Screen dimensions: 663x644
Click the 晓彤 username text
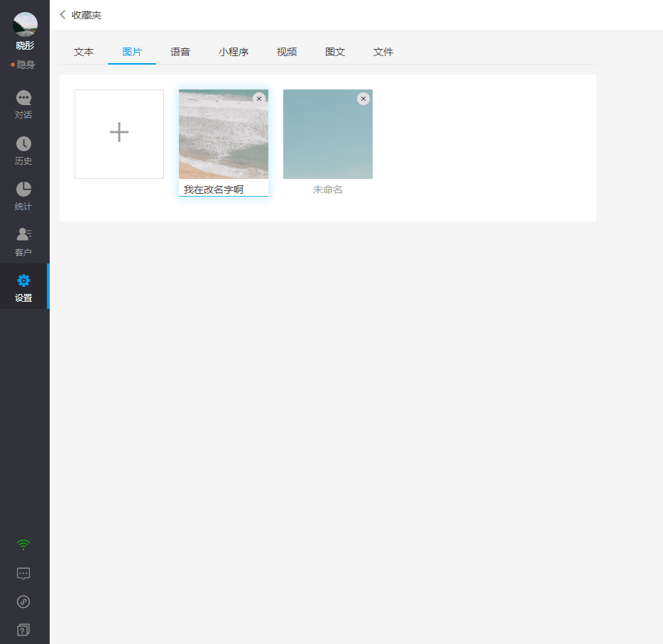(25, 45)
